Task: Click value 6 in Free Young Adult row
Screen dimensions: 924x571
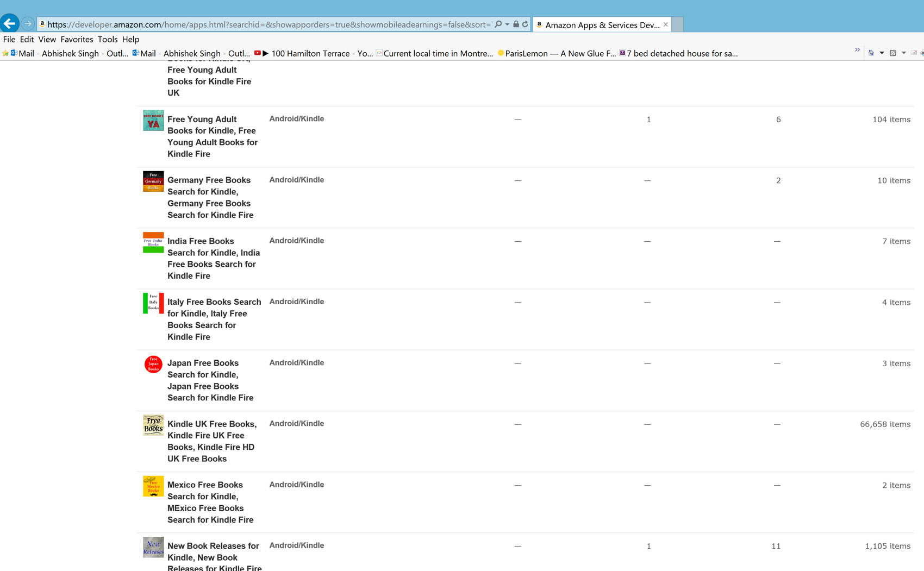Action: tap(778, 120)
